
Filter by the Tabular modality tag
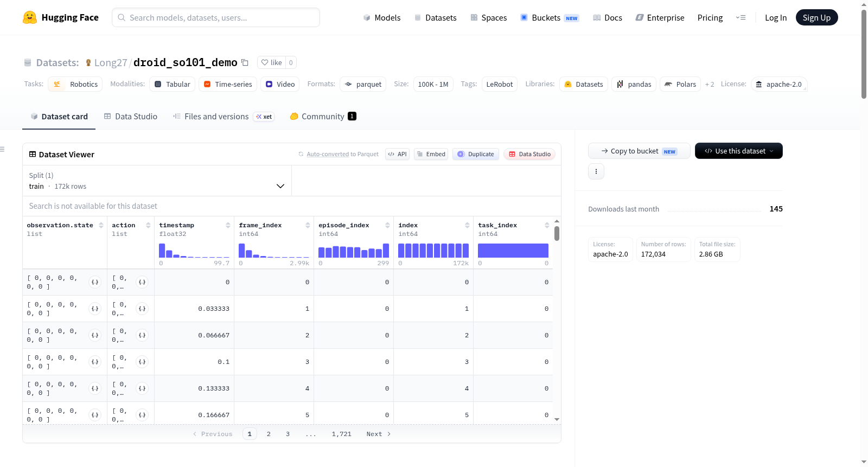173,84
